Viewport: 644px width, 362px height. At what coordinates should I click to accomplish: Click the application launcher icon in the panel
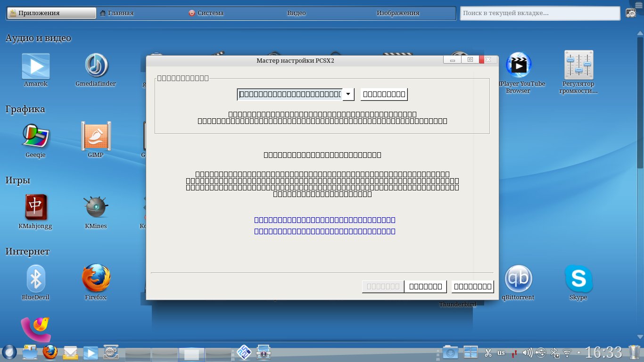[x=9, y=352]
